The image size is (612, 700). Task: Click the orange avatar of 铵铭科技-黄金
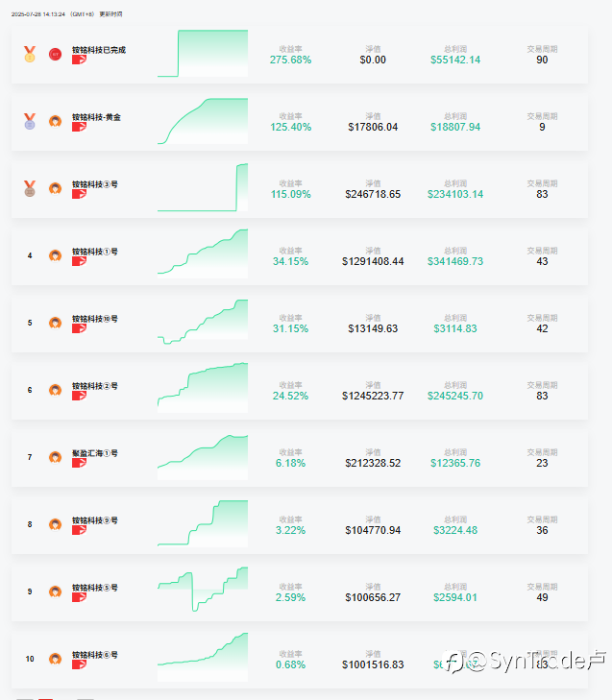(x=55, y=122)
